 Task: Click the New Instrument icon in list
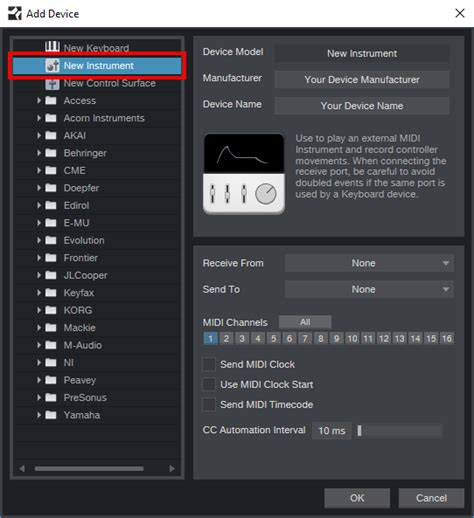(x=52, y=65)
